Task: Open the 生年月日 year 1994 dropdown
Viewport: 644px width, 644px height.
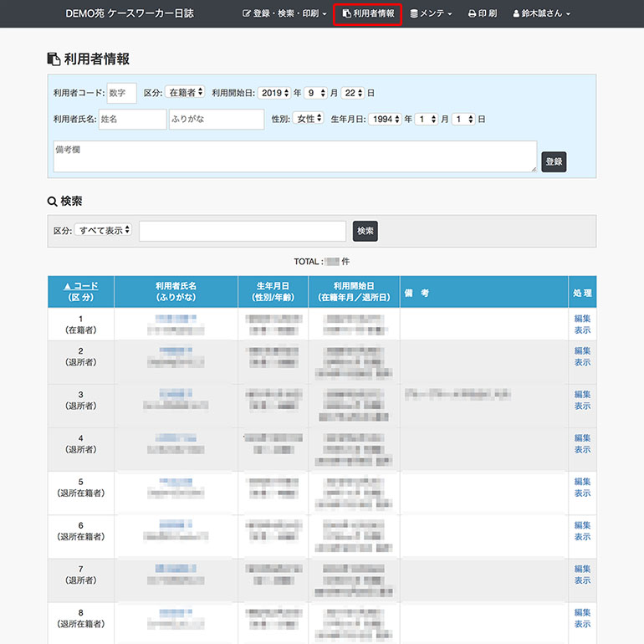Action: pos(385,119)
